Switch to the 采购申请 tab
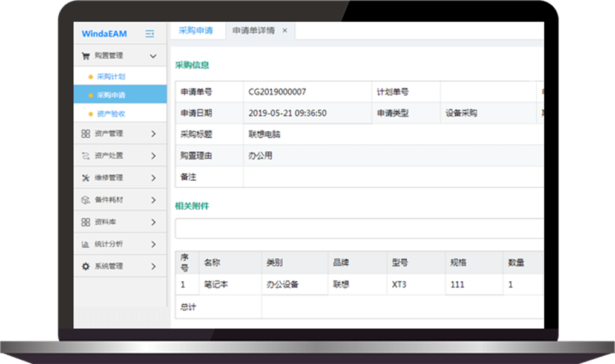Image resolution: width=615 pixels, height=364 pixels. point(196,31)
